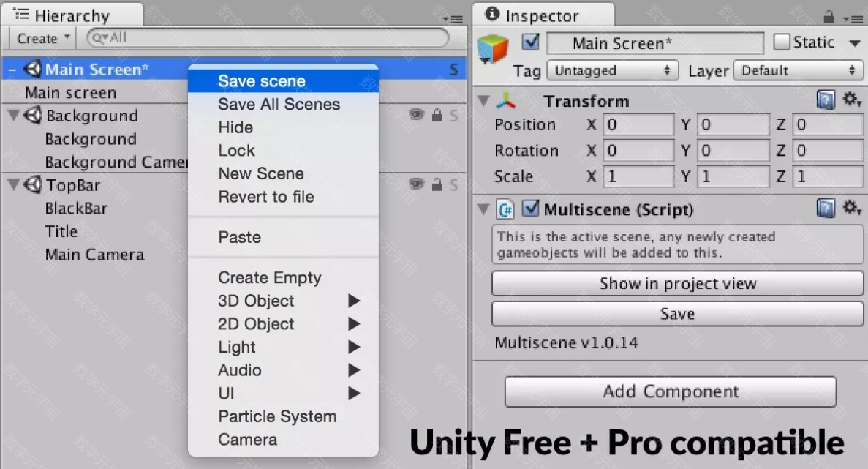Click the Scale Z value field

(828, 176)
